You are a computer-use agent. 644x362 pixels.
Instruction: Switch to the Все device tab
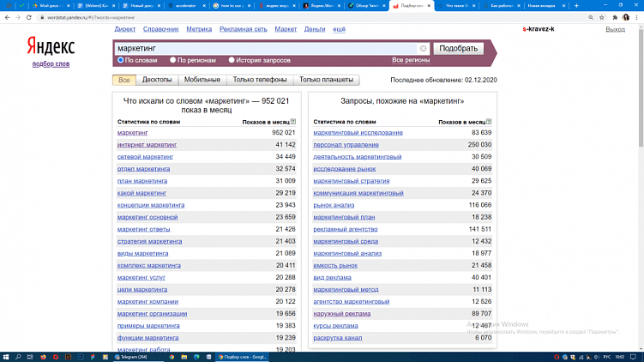tap(124, 80)
